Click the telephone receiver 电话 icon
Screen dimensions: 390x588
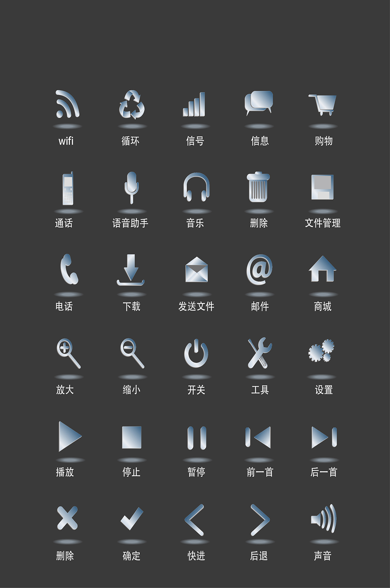point(69,269)
